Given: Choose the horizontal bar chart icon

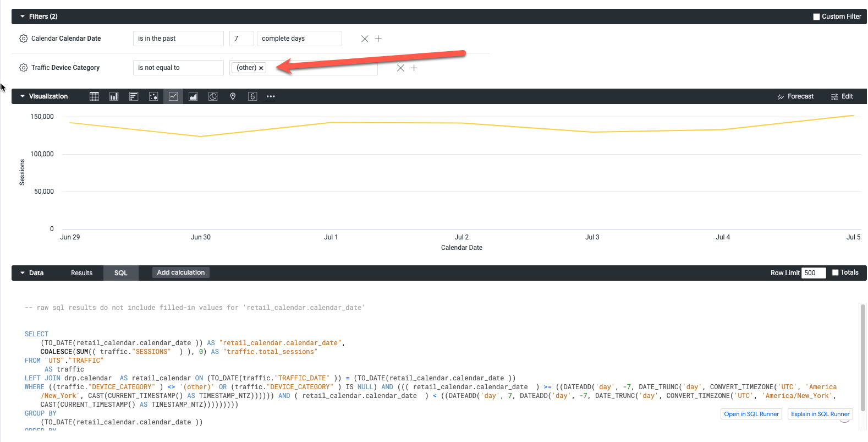Looking at the screenshot, I should [134, 96].
